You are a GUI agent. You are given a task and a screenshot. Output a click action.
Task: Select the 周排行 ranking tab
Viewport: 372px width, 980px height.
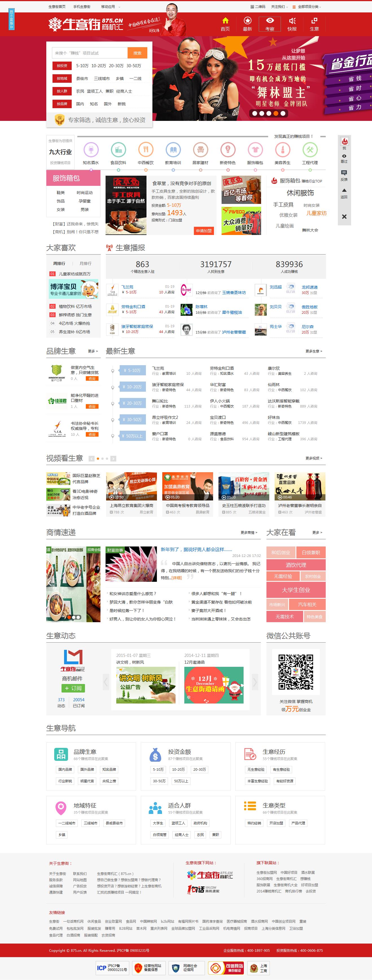click(59, 263)
